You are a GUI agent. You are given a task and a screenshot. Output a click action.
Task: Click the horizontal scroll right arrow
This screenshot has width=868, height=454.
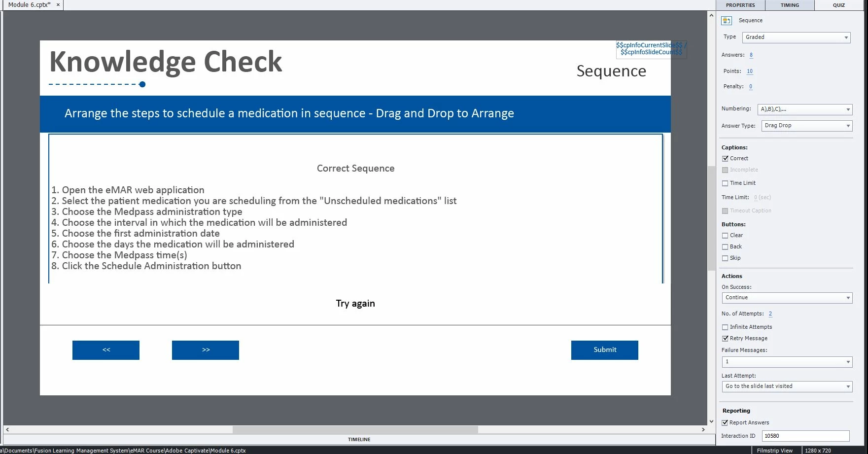point(703,430)
